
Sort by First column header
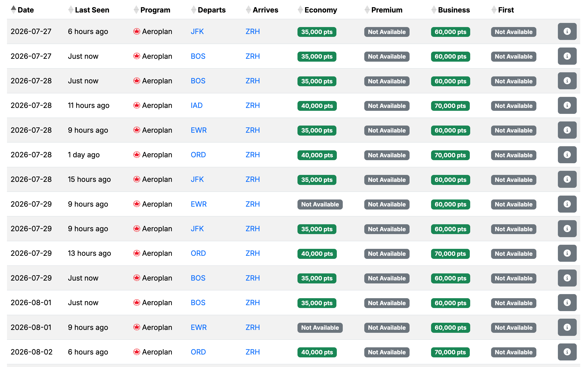point(506,10)
